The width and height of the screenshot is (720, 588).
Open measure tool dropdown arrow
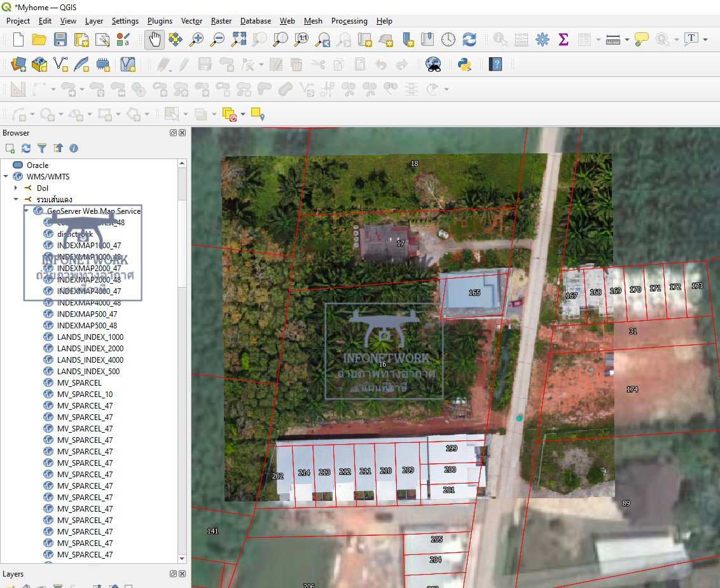[x=627, y=40]
